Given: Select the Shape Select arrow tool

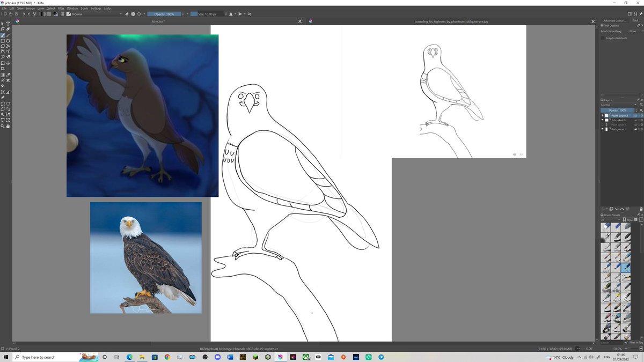Looking at the screenshot, I should click(x=3, y=24).
